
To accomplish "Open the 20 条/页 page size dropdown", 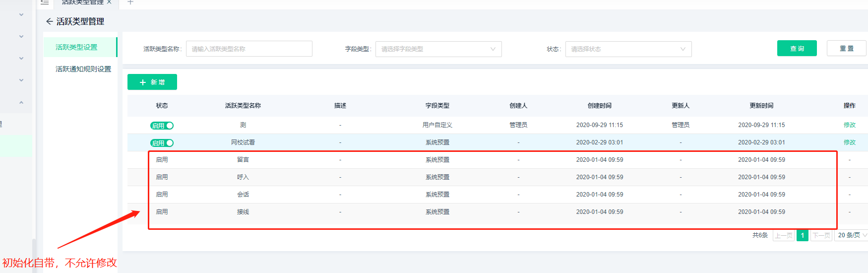I will point(852,235).
